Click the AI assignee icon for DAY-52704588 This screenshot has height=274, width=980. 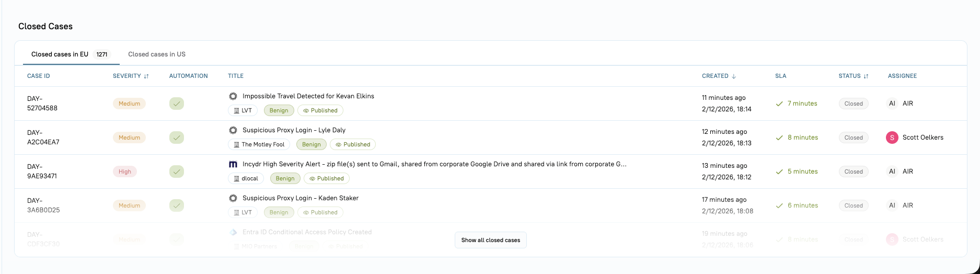point(892,104)
